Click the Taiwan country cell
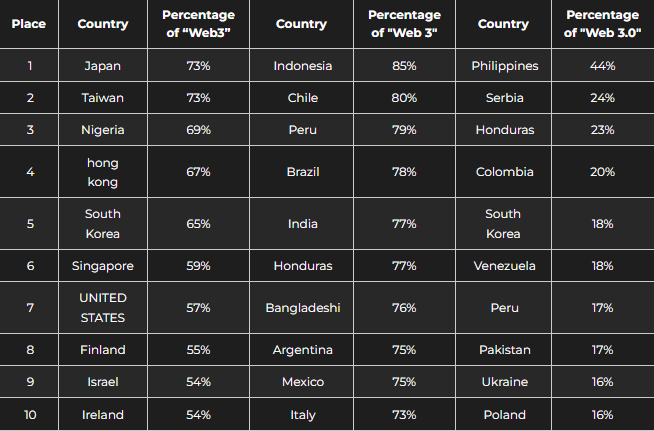654x431 pixels. 103,98
